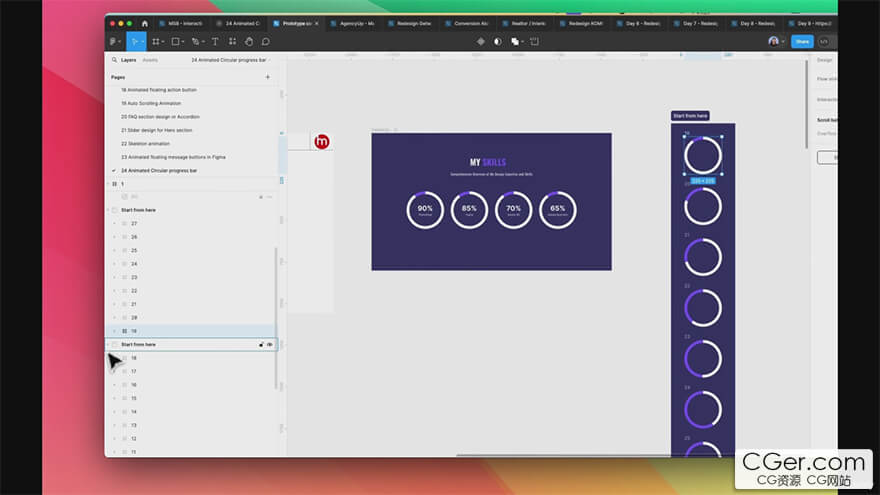The height and width of the screenshot is (495, 880).
Task: Select layer 22 in layers list
Action: [x=191, y=291]
